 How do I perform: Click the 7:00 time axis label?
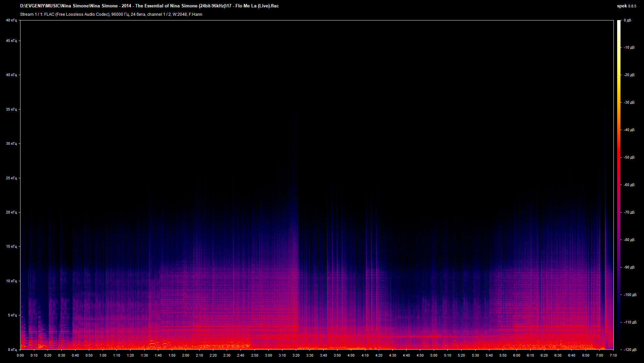pos(599,356)
